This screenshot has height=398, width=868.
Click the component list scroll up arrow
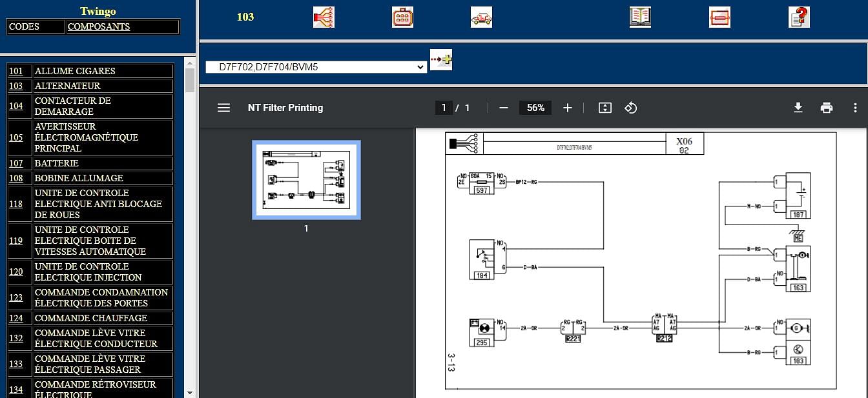point(190,62)
